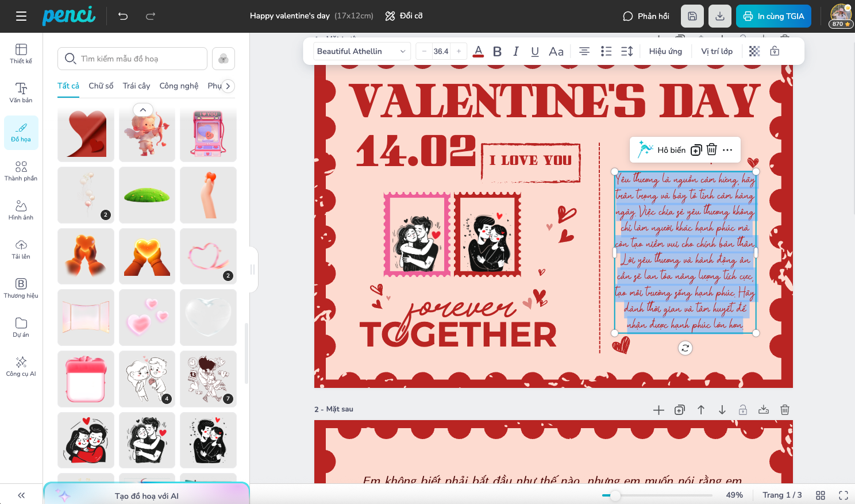
Task: Open the Beautiful Athellin font dropdown
Action: 362,51
